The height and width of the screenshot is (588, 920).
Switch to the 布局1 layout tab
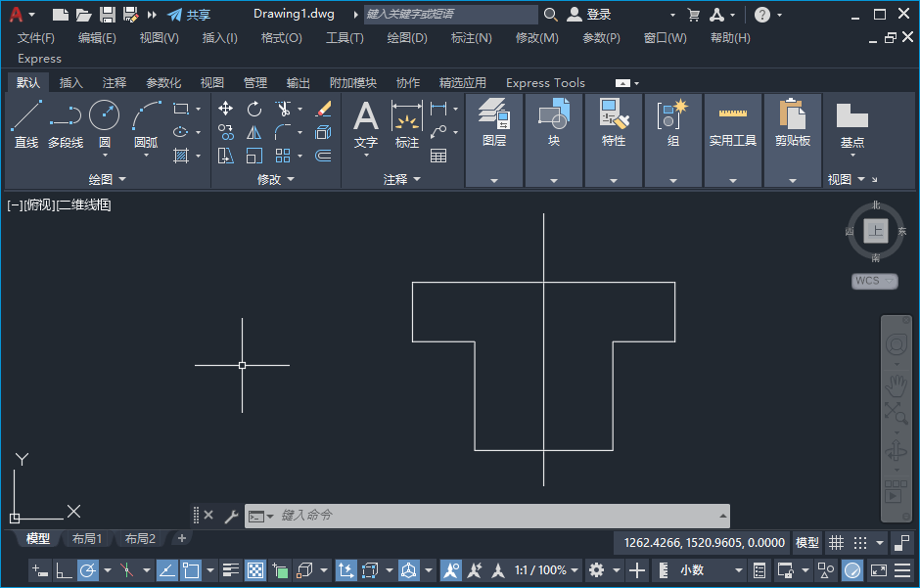pos(86,539)
